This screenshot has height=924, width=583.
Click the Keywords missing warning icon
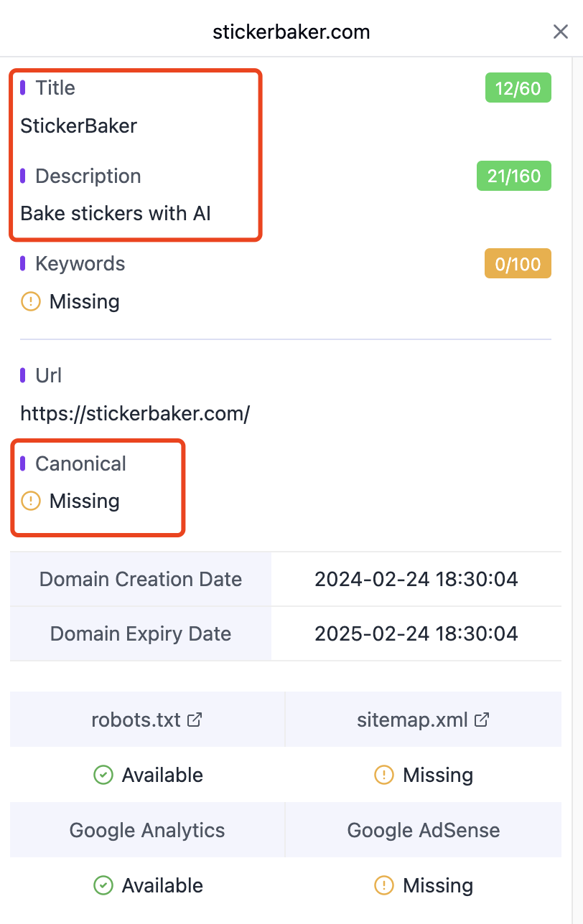31,301
